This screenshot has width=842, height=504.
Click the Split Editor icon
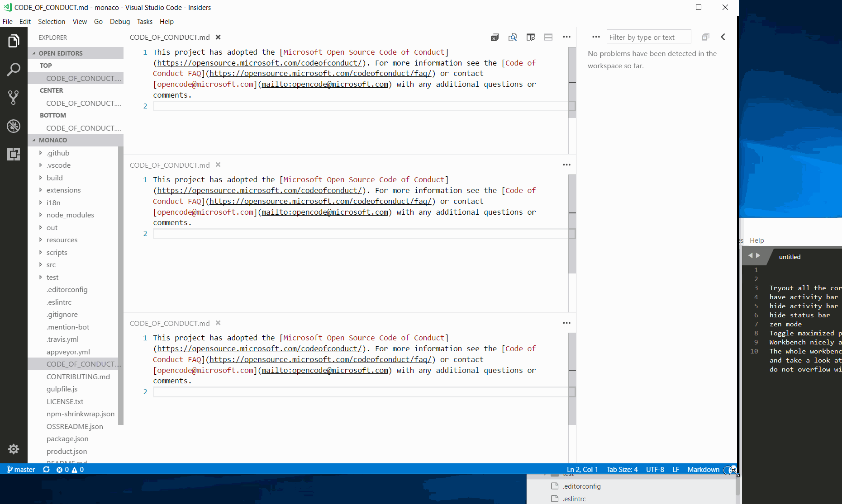pos(548,38)
